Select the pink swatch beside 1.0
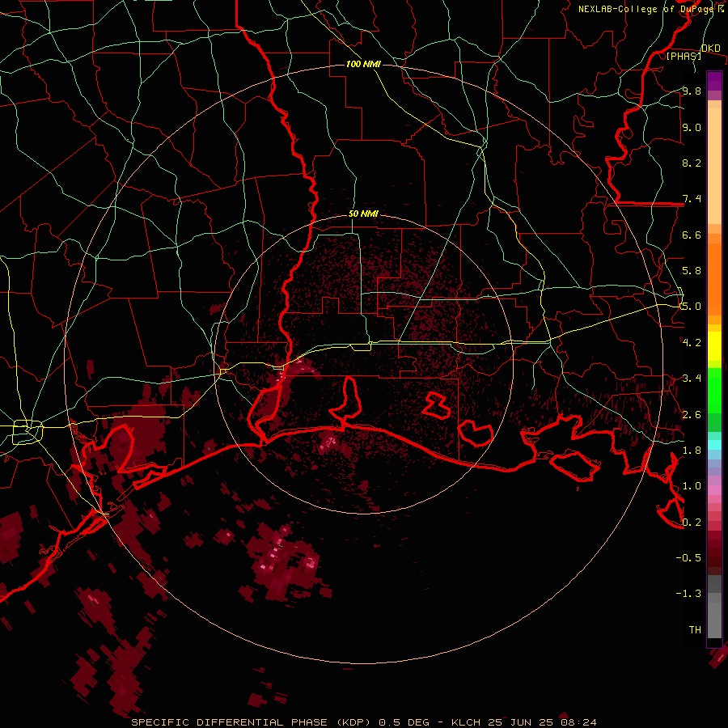728x728 pixels. (714, 489)
